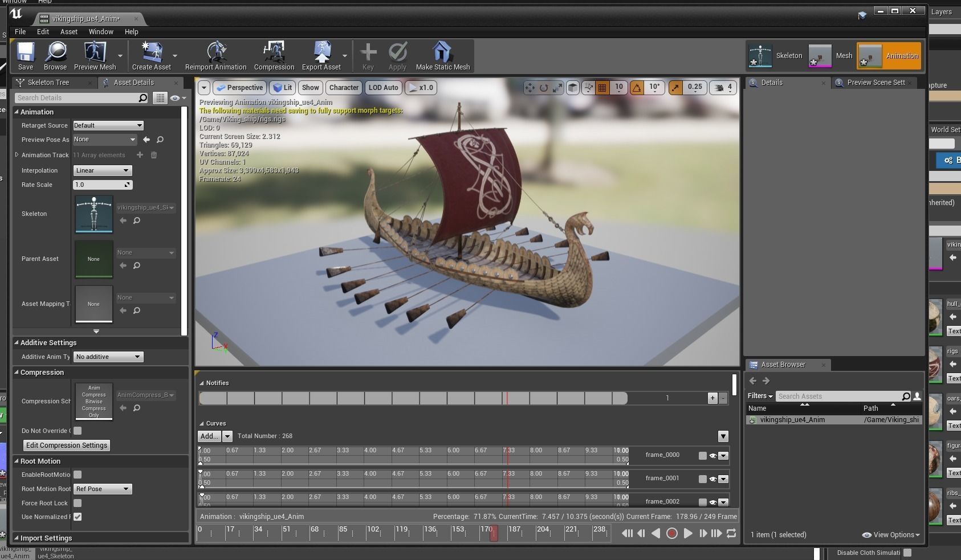
Task: Open the Edit menu
Action: click(43, 32)
